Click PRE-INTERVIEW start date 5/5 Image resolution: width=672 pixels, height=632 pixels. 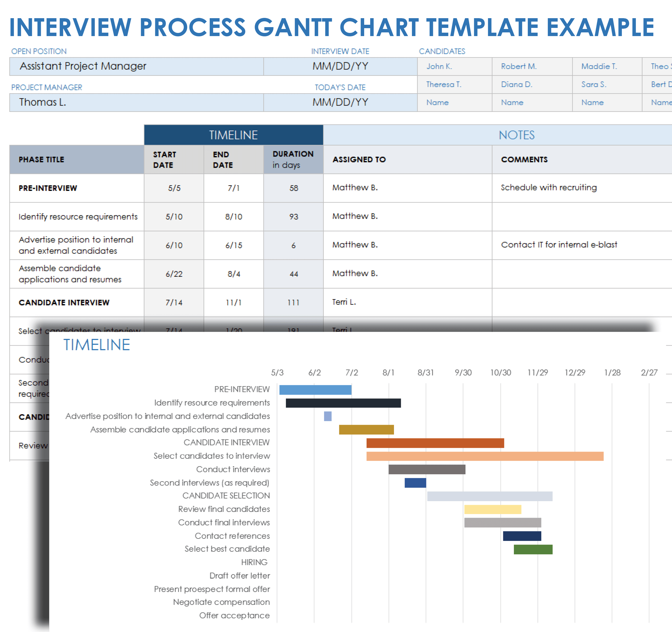click(174, 188)
